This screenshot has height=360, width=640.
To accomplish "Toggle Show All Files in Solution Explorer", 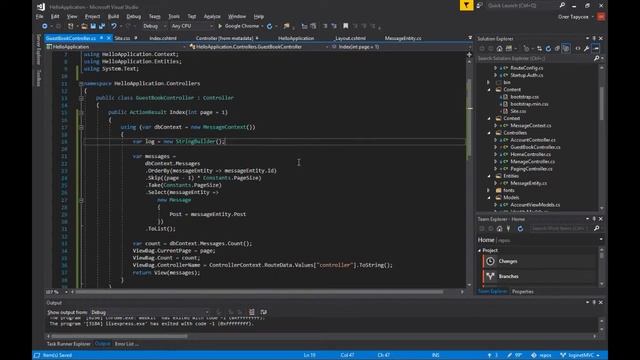I will pos(566,49).
